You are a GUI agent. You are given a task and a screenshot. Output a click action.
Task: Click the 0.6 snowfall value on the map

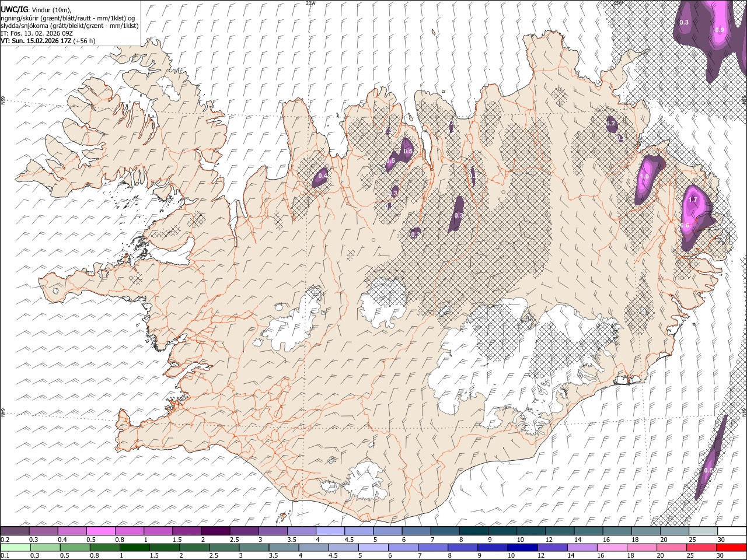click(685, 225)
